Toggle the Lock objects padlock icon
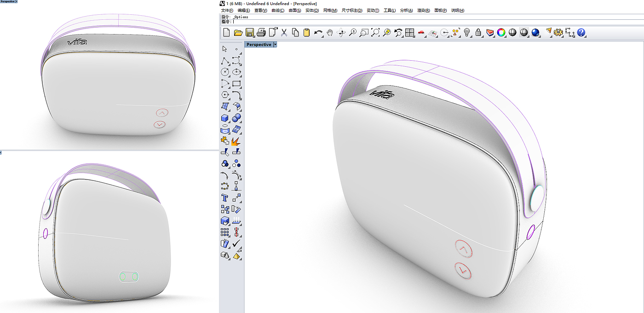644x313 pixels. [x=478, y=32]
